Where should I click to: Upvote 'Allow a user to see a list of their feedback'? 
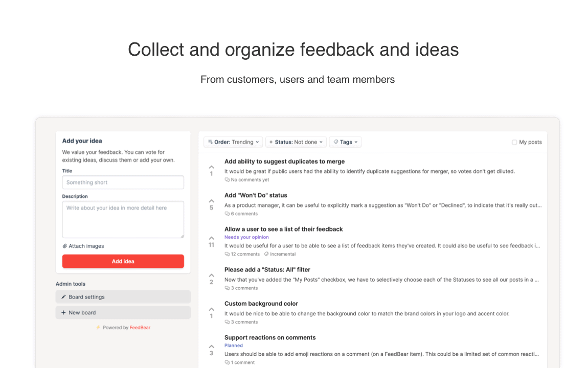tap(212, 238)
